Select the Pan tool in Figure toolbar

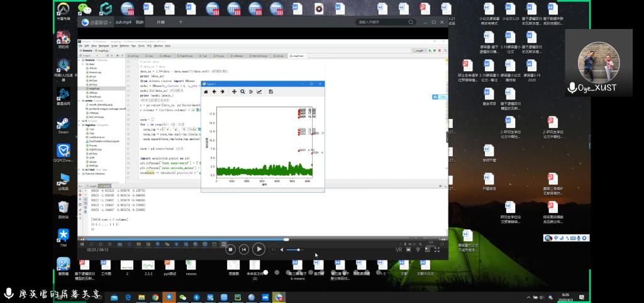click(234, 92)
